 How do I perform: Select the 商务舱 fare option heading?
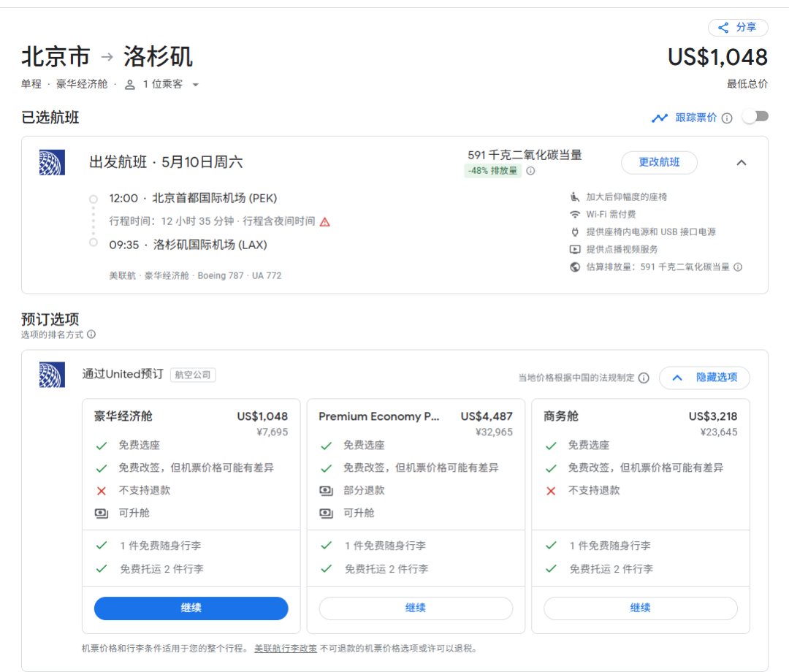coord(561,416)
